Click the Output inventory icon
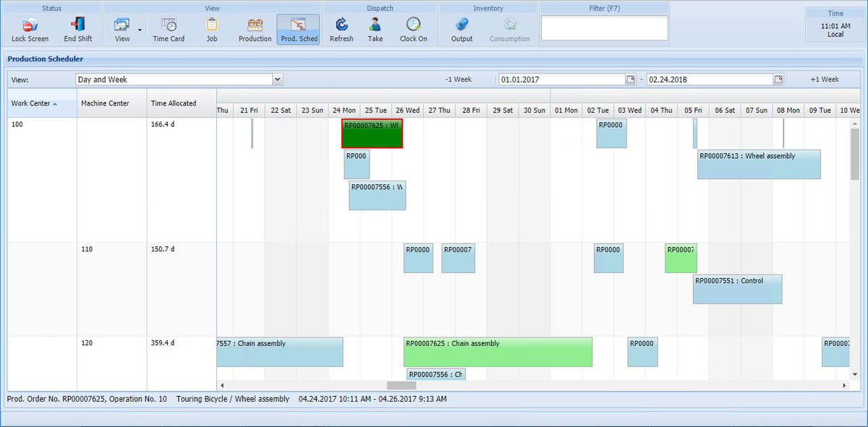 click(x=461, y=29)
